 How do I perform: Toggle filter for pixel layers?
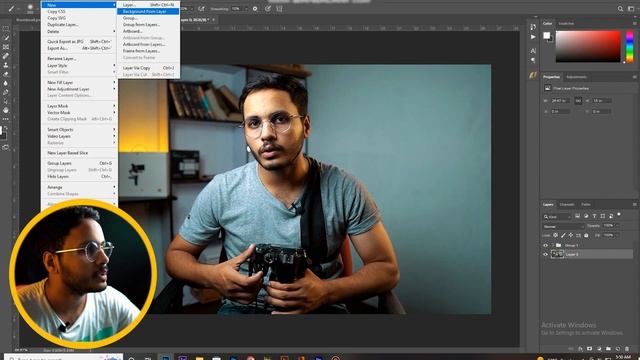pos(578,216)
